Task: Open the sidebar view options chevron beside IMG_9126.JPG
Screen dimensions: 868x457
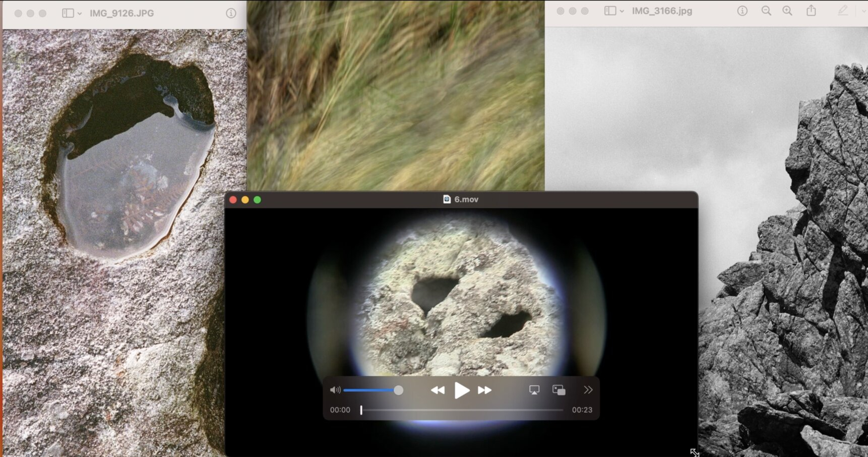Action: coord(80,13)
